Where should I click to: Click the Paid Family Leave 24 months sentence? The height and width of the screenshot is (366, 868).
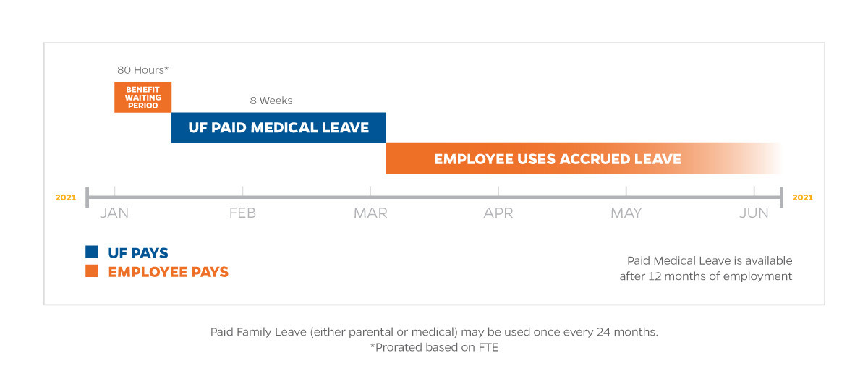(434, 332)
